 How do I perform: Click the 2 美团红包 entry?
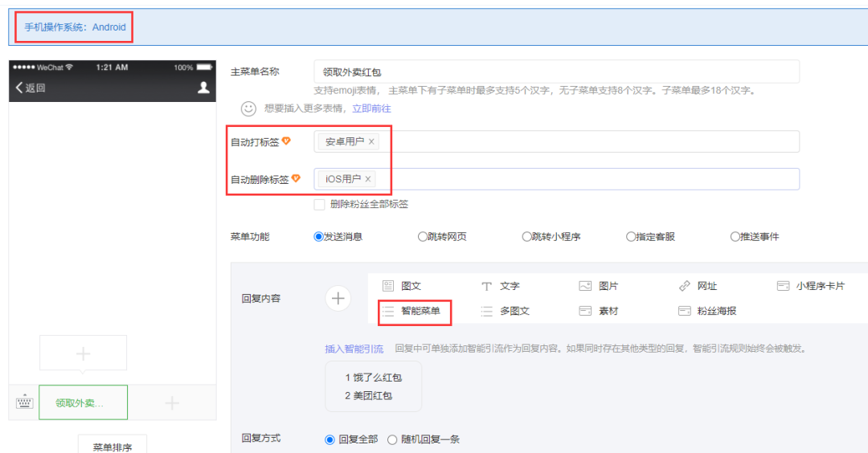click(368, 395)
